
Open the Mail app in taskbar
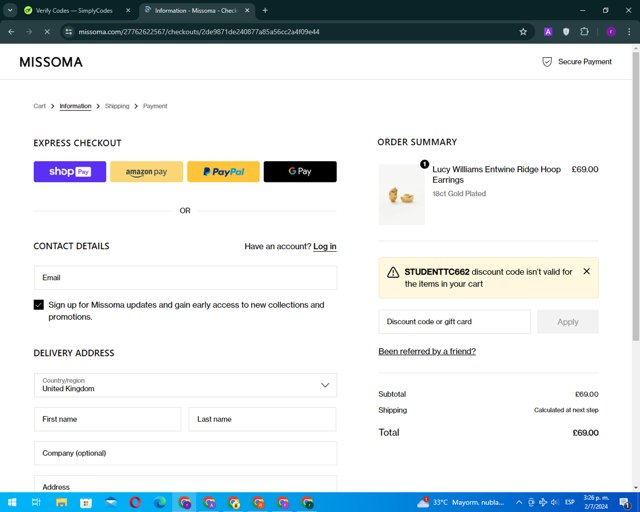111,502
